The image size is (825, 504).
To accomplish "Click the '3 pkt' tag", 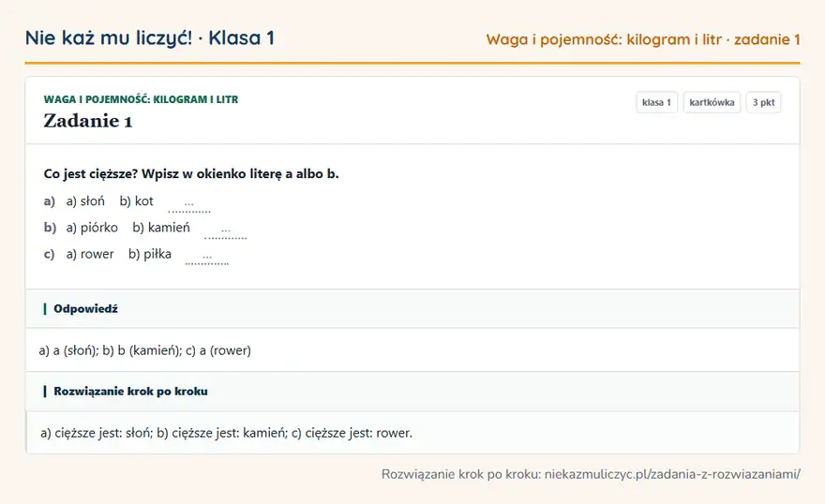I will [763, 102].
